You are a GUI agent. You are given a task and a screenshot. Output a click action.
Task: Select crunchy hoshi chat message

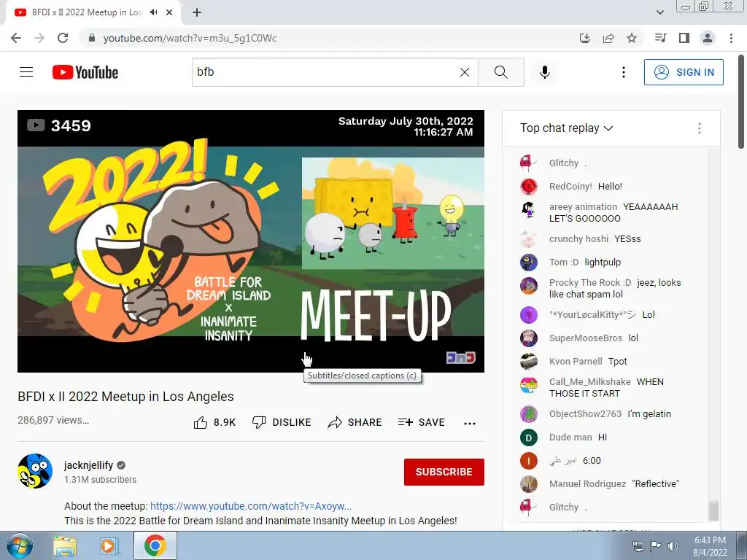(x=613, y=238)
